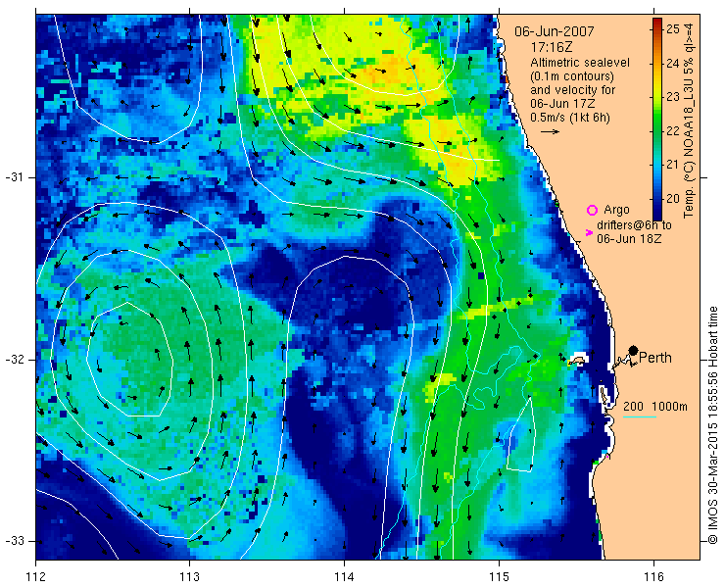Click the '200 1000m' depth label
The width and height of the screenshot is (725, 588).
click(655, 407)
